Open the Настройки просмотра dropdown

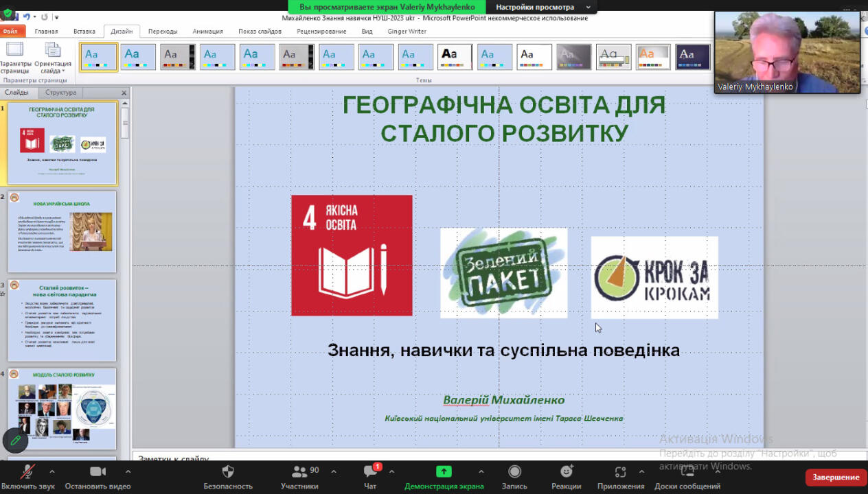click(542, 7)
